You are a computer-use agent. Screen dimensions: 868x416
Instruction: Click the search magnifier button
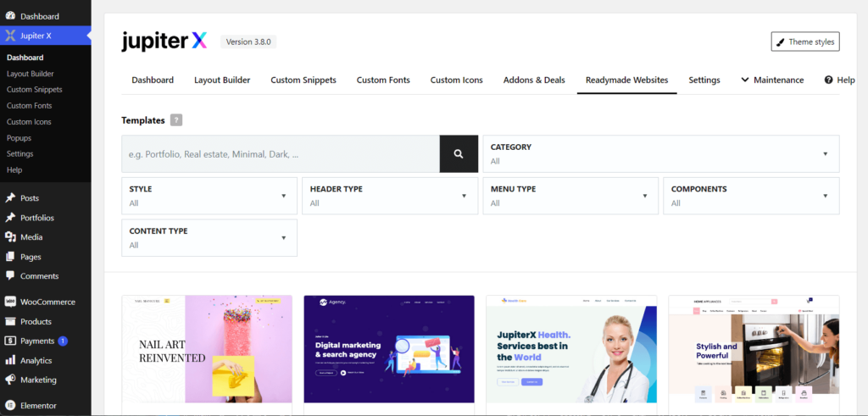459,154
